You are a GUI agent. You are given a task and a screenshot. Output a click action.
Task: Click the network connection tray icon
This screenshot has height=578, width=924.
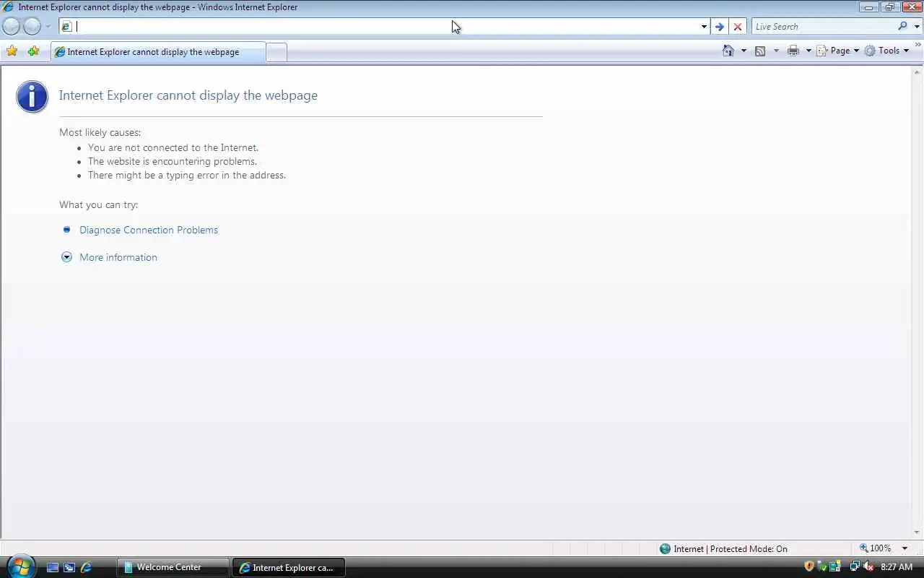tap(854, 566)
